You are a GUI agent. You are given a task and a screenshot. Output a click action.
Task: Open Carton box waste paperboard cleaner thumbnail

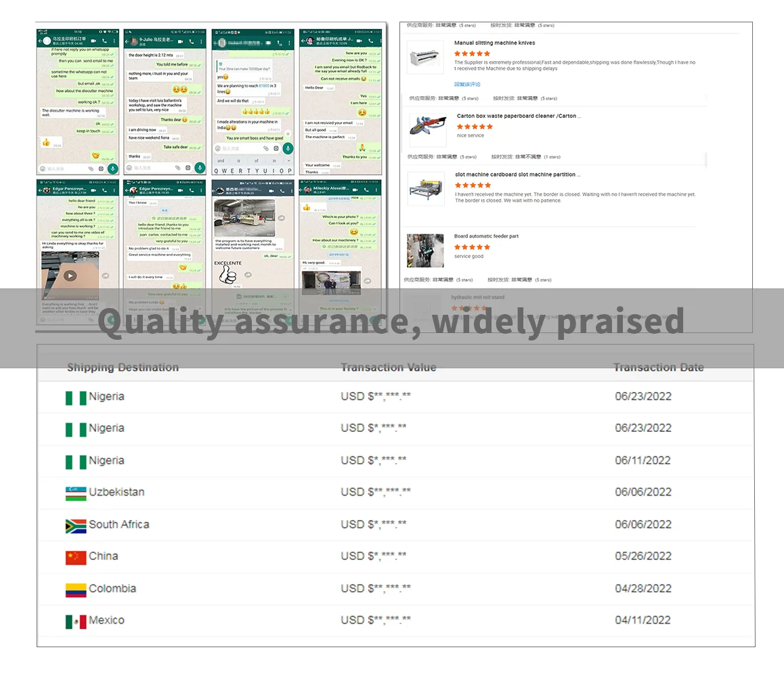(427, 129)
